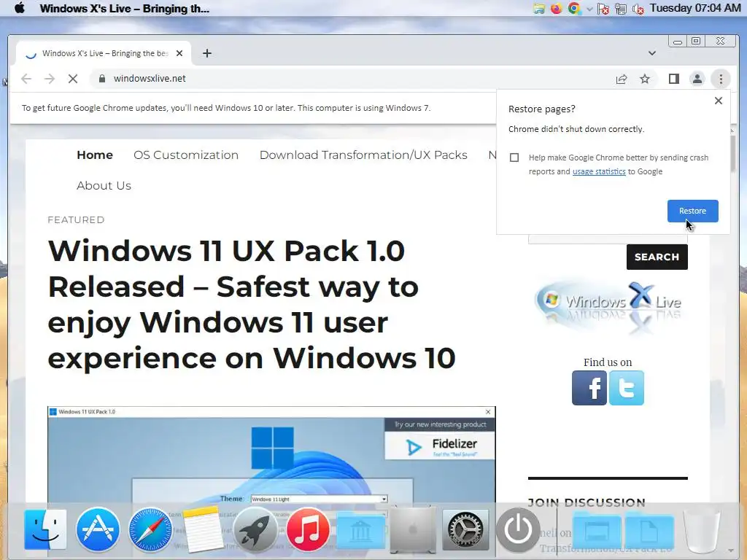The height and width of the screenshot is (560, 747).
Task: Enable sending crash reports checkbox
Action: pyautogui.click(x=514, y=157)
